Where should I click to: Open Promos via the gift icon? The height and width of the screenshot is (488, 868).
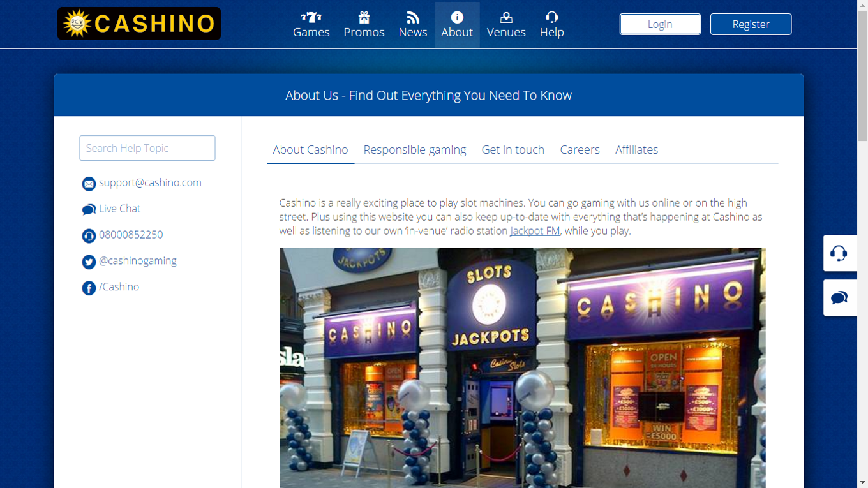point(364,17)
